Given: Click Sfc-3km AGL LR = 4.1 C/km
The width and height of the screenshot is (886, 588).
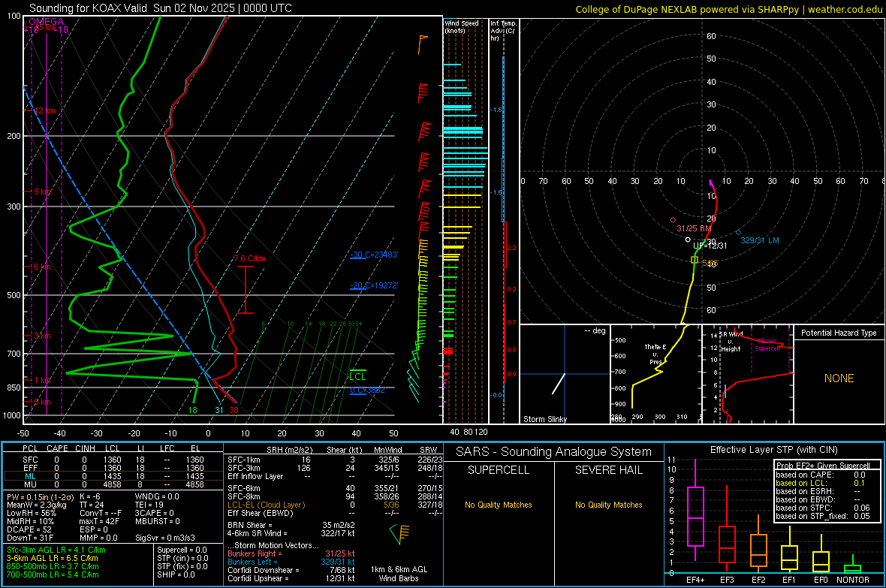Looking at the screenshot, I should tap(56, 550).
